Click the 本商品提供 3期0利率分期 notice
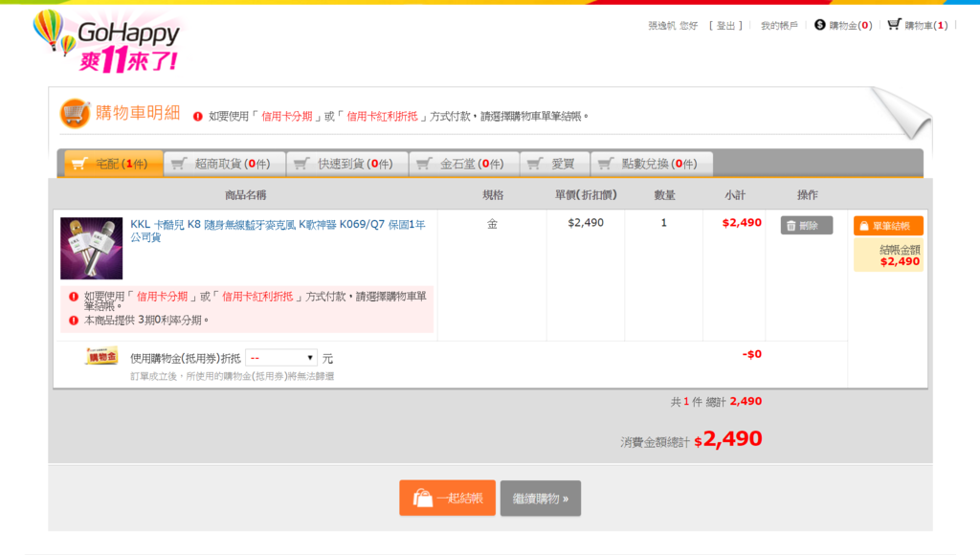The height and width of the screenshot is (555, 980). (x=146, y=320)
